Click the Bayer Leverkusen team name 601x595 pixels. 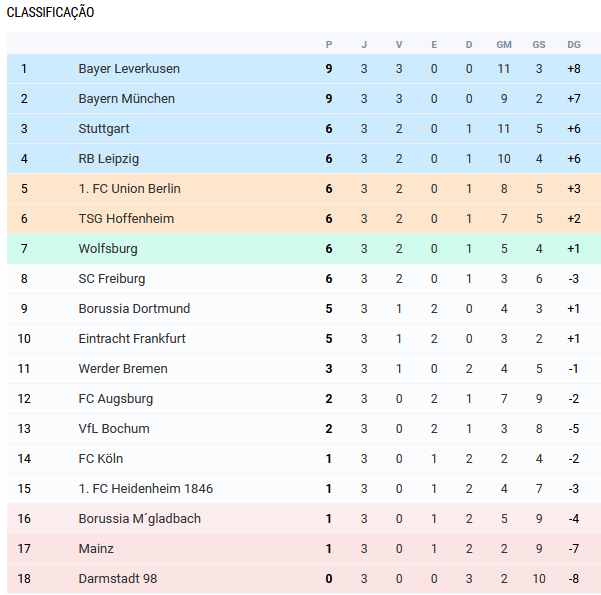129,69
